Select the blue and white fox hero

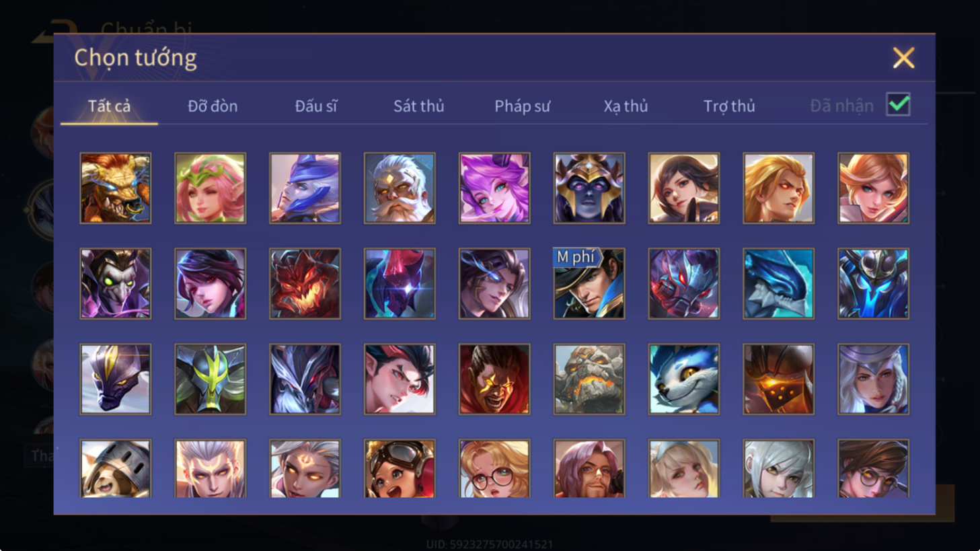pyautogui.click(x=684, y=379)
